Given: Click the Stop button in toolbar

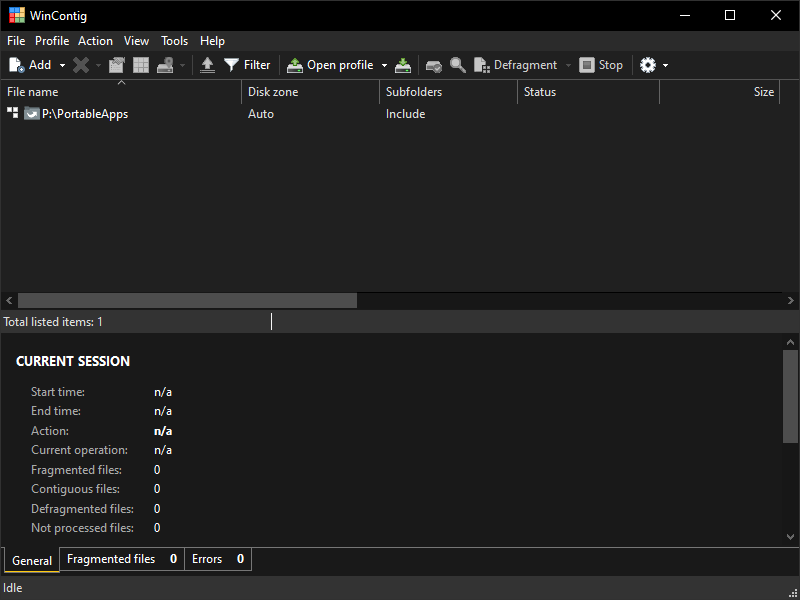Looking at the screenshot, I should (x=601, y=65).
